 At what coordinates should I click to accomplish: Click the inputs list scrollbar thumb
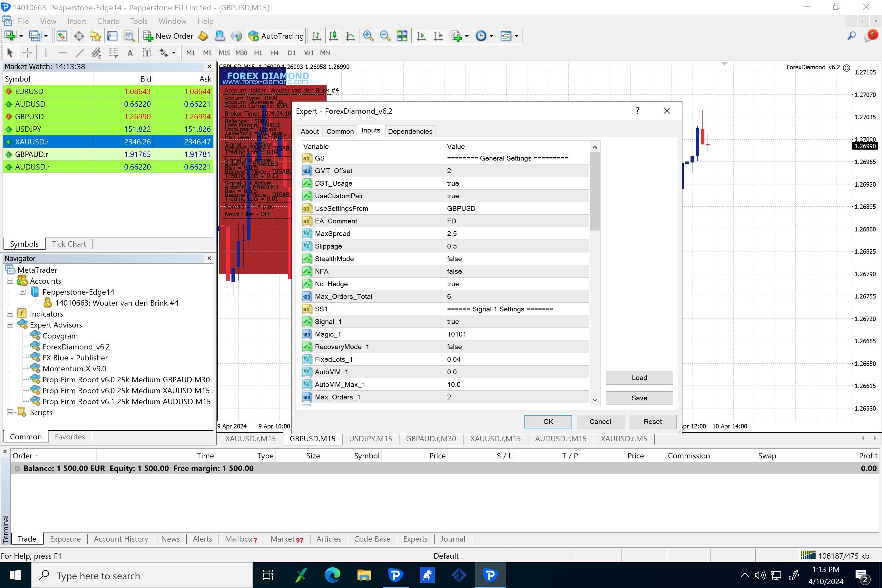pos(594,191)
